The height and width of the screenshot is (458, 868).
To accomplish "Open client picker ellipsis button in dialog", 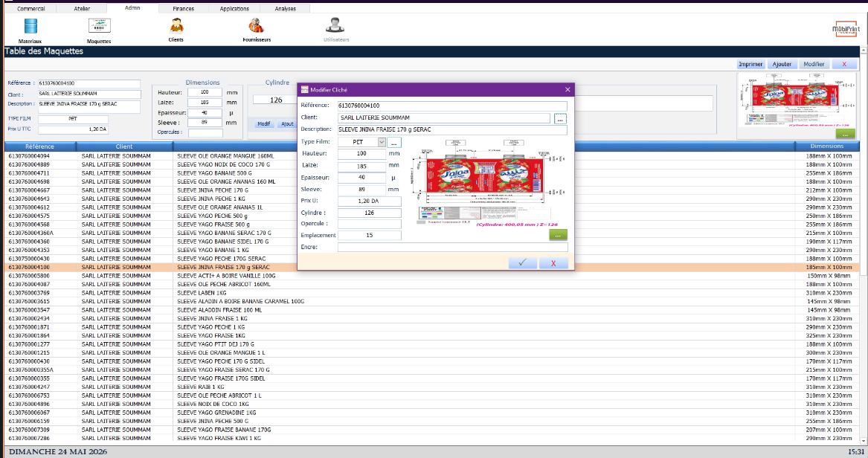I will coord(560,119).
